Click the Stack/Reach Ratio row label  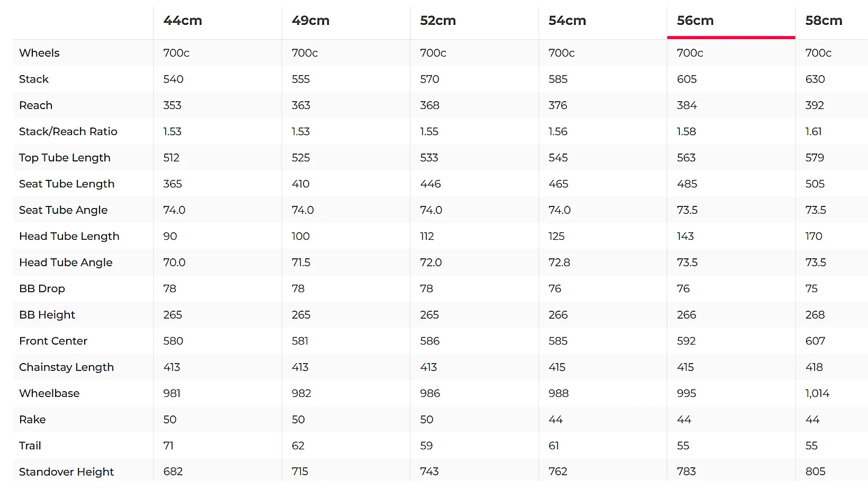pyautogui.click(x=68, y=131)
